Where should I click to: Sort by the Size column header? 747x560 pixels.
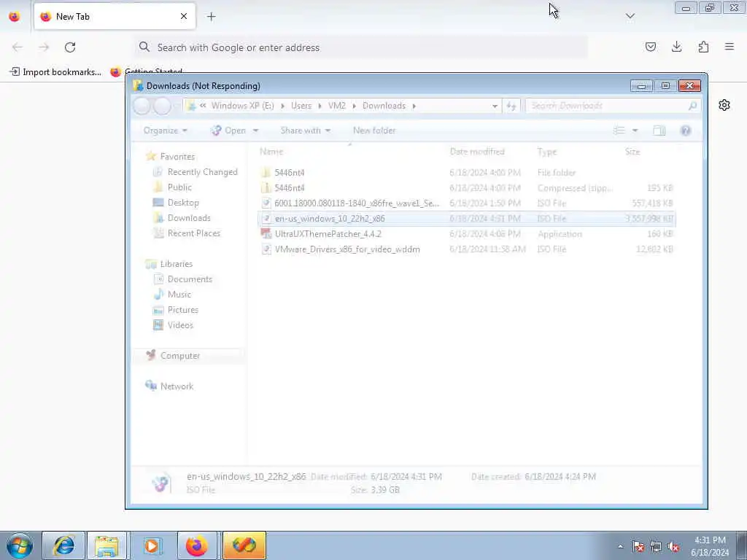coord(632,152)
